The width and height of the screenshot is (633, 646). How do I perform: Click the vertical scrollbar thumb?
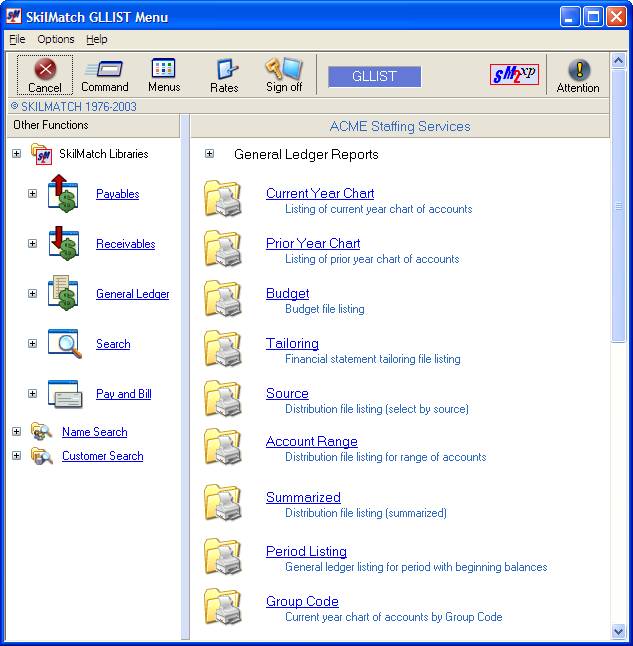pos(618,206)
